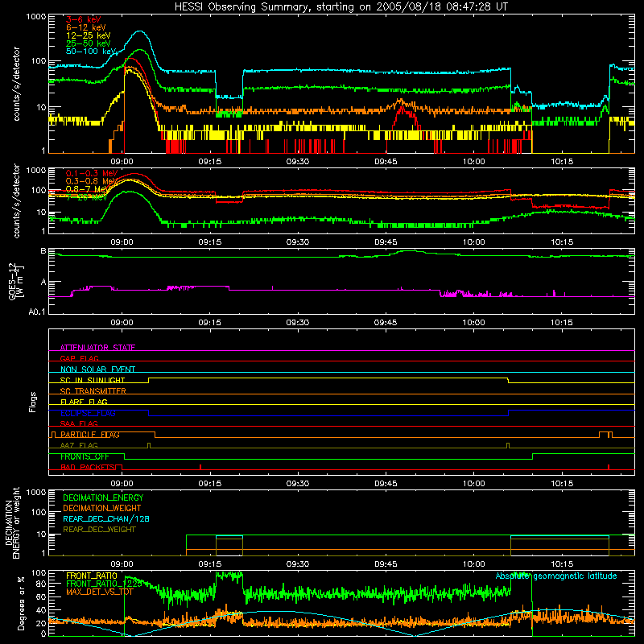
Task: Select the ATTENUATOR_STATE flag label
Action: coord(97,348)
